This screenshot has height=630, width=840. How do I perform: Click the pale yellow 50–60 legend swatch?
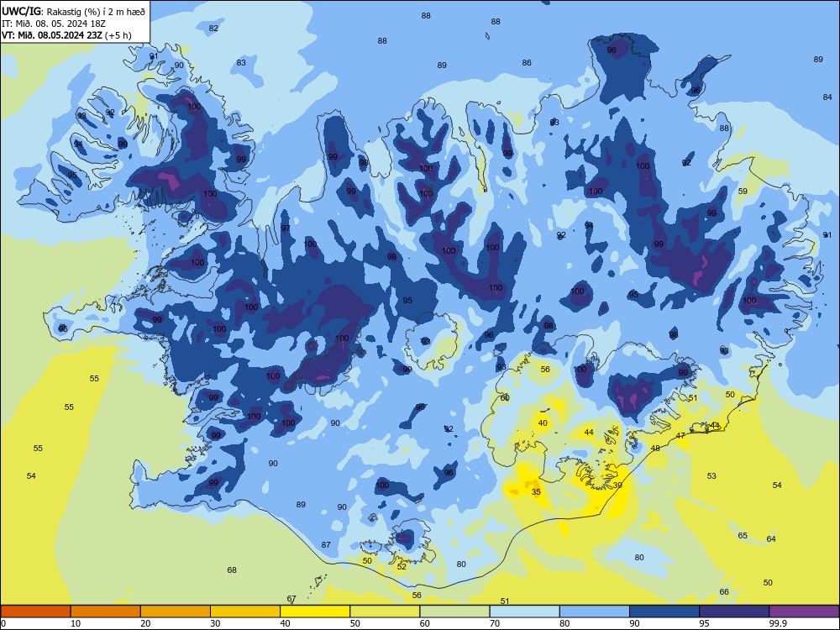pos(385,612)
